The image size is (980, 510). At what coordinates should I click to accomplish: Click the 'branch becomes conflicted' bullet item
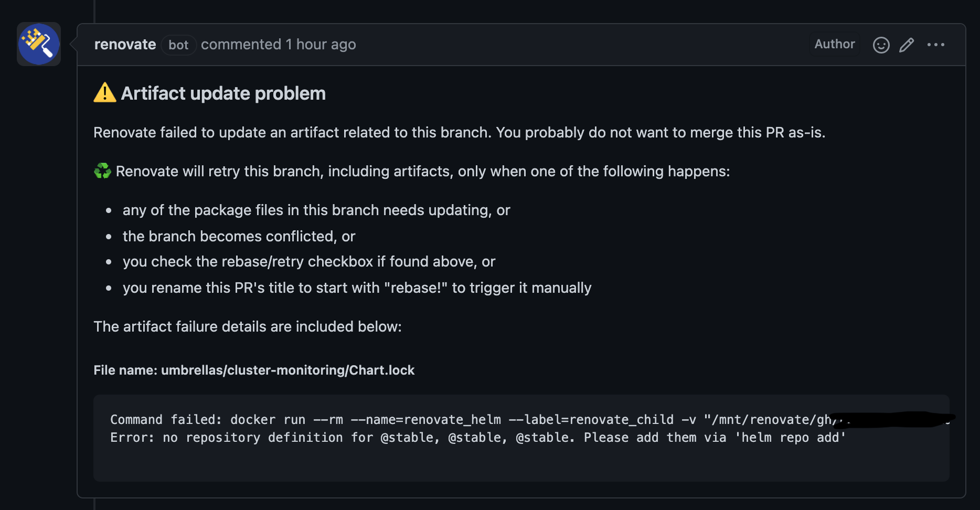(x=239, y=237)
